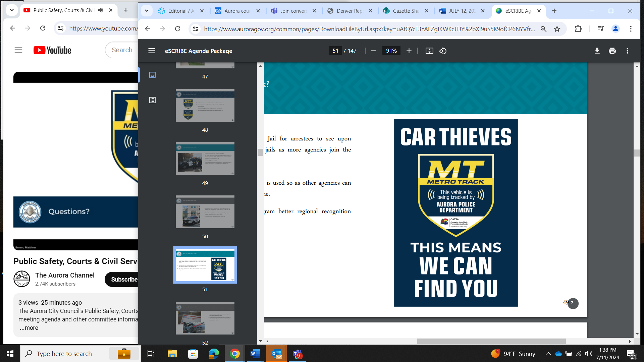Expand the video description with ...more
The width and height of the screenshot is (644, 362).
(x=29, y=328)
